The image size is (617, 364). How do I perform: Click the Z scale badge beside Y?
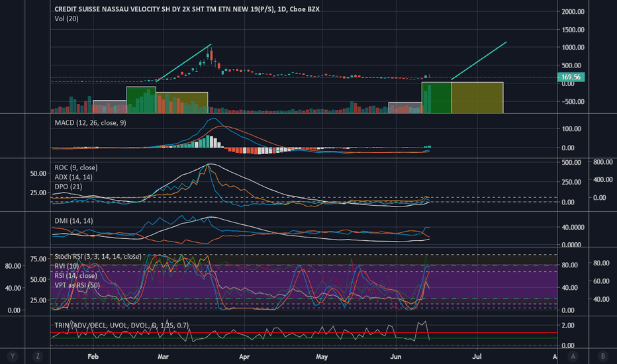pyautogui.click(x=38, y=357)
